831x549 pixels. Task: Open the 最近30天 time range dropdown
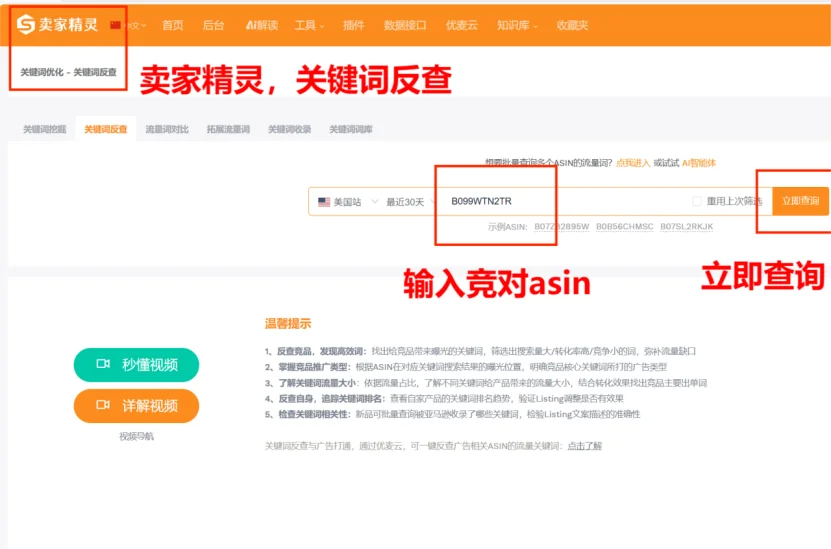410,201
